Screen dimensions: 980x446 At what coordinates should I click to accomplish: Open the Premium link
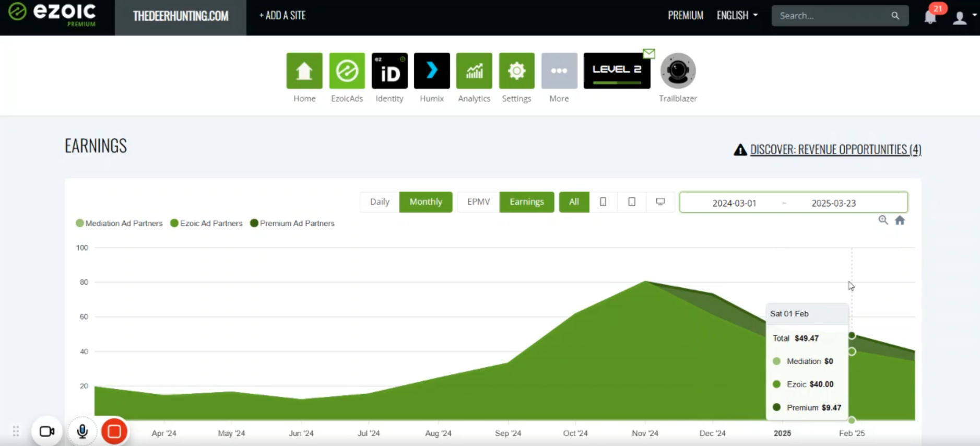click(x=686, y=16)
